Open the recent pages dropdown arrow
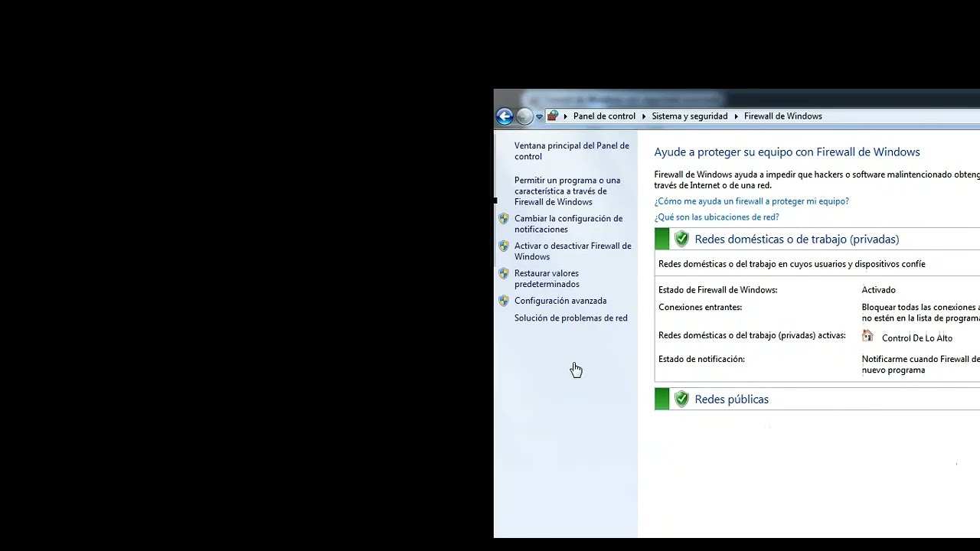The image size is (980, 551). [x=539, y=117]
